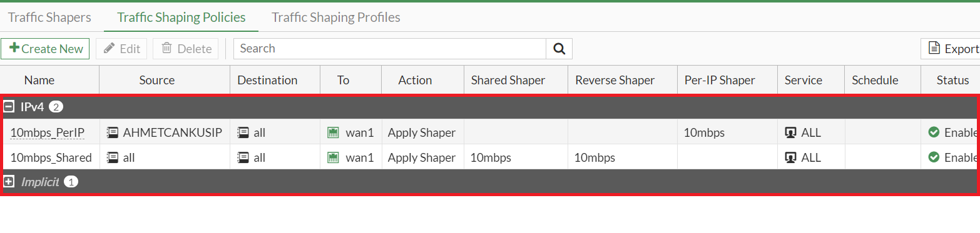Click the Enabled status checkmark of 10mbps_PerIP
980x233 pixels.
click(934, 132)
